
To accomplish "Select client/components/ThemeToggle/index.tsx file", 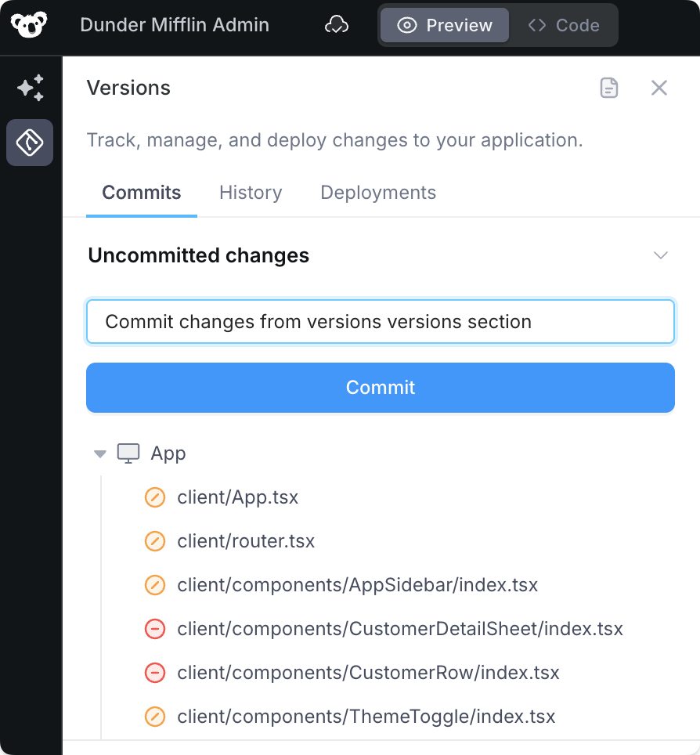I will tap(366, 717).
